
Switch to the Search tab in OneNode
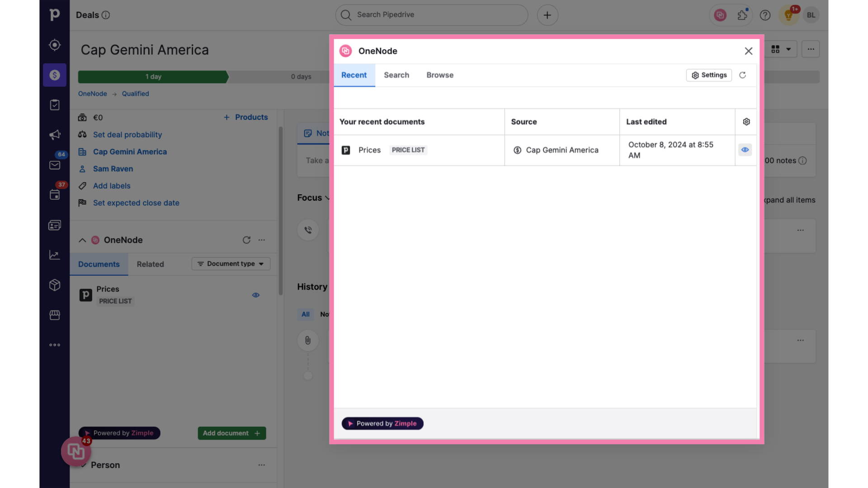click(x=396, y=75)
